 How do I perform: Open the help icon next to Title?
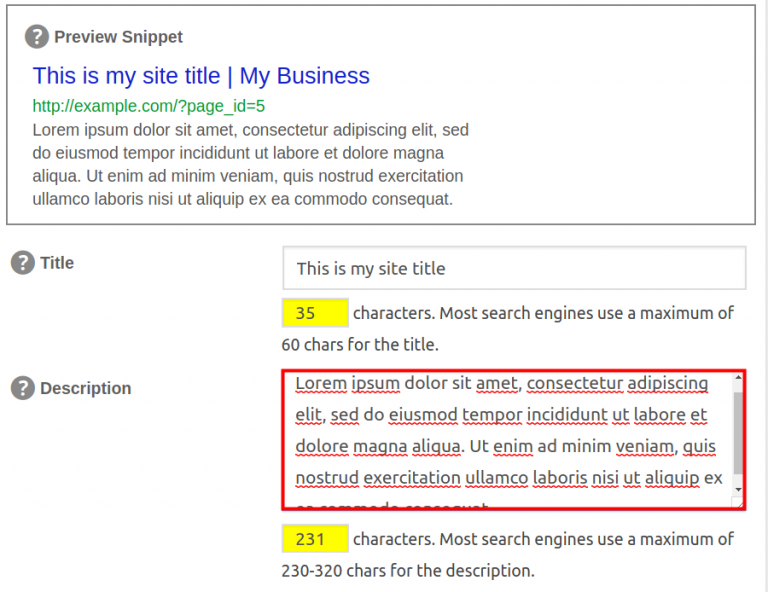pos(22,263)
